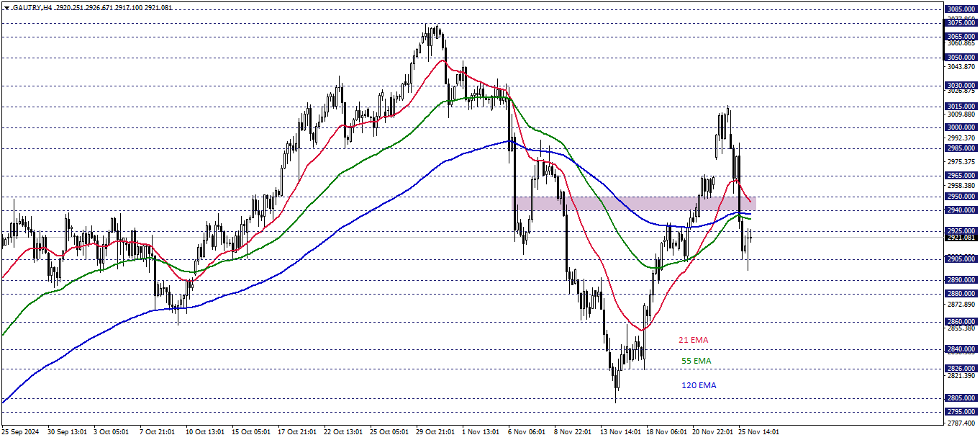Click the 2787.400 price scale value
The image size is (980, 440).
(962, 423)
